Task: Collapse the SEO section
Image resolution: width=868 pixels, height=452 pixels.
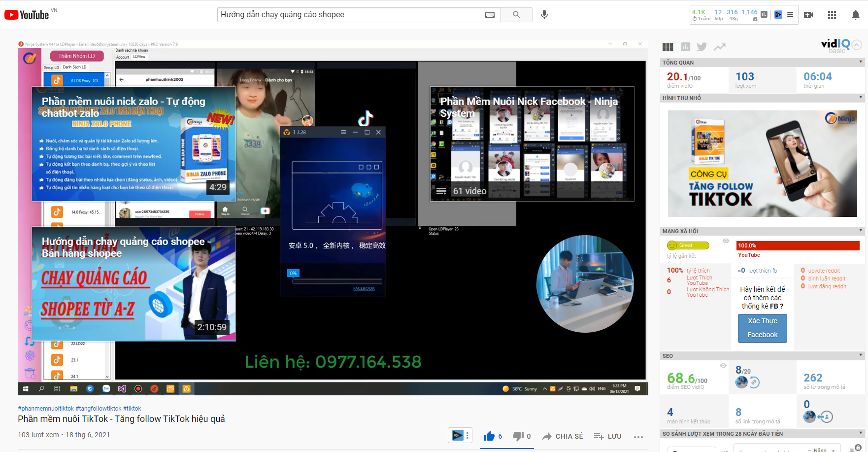Action: (861, 355)
